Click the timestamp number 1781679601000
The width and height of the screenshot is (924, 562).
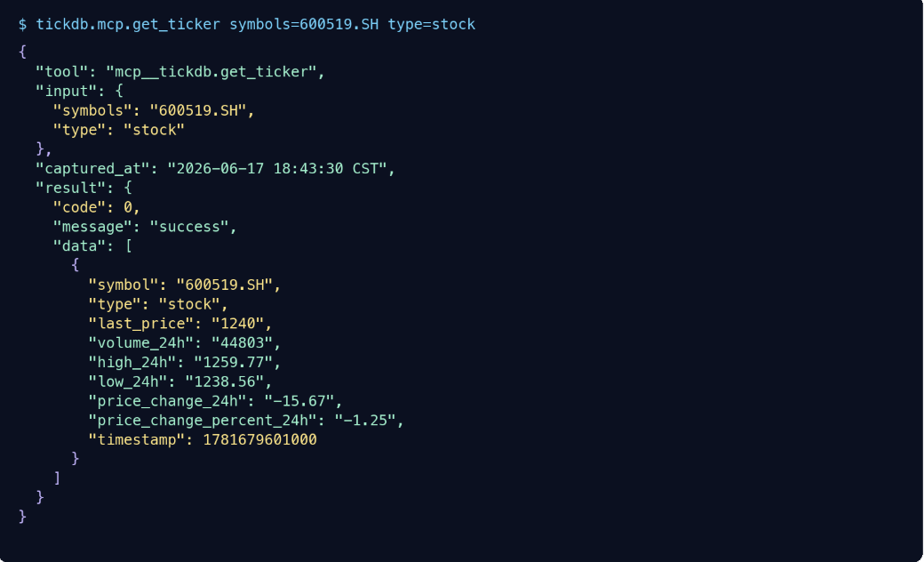click(259, 440)
